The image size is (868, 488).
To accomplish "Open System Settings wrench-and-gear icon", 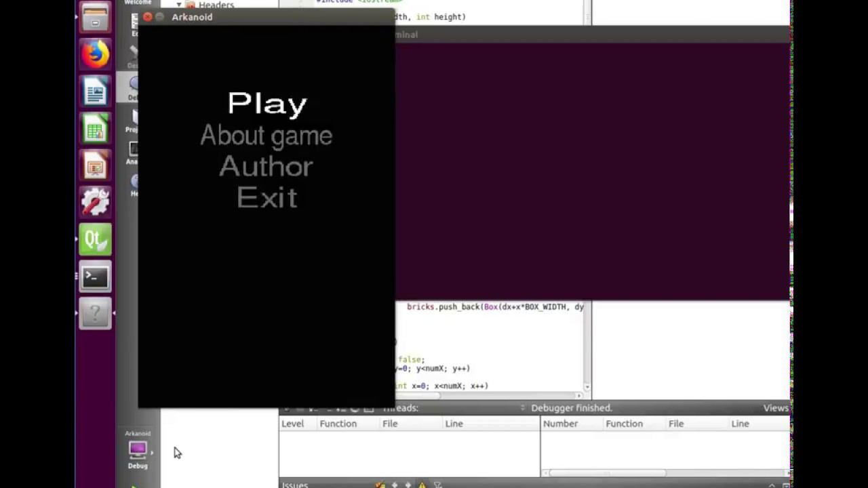I will (96, 203).
